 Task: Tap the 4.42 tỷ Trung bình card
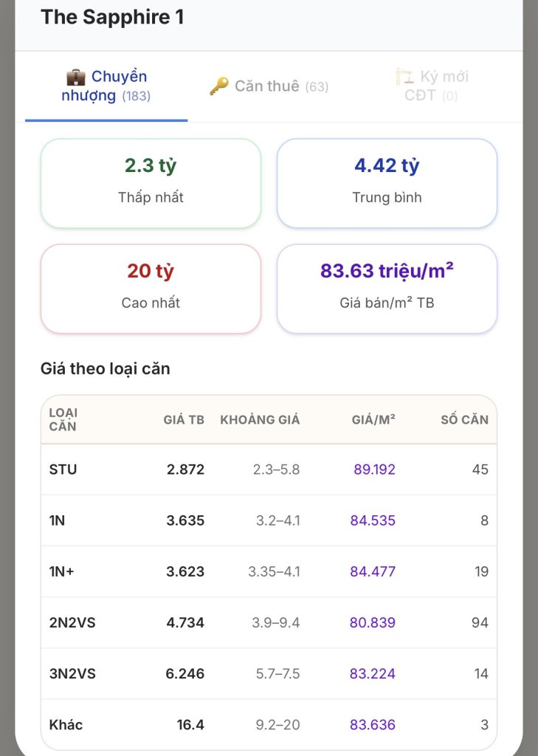(387, 183)
